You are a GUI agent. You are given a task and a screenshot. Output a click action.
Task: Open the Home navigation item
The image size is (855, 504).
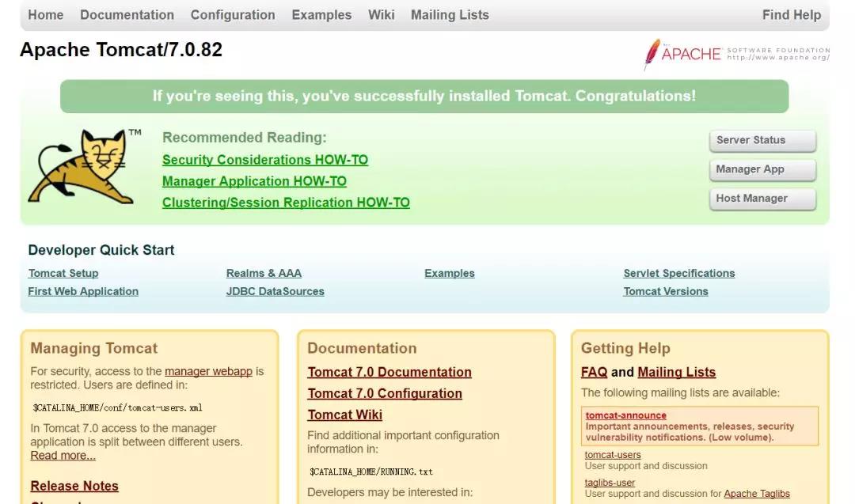click(46, 15)
